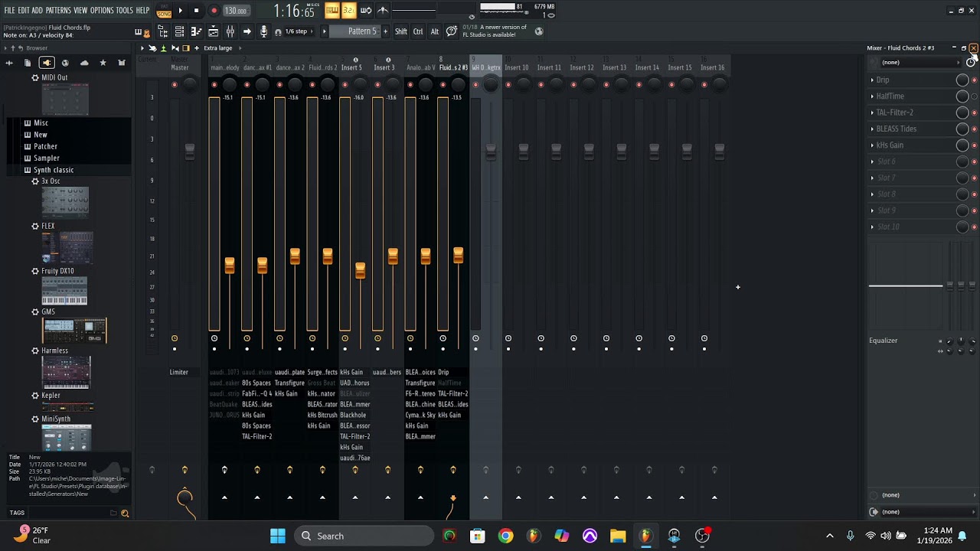Expand the Drip slot options arrow

pyautogui.click(x=872, y=80)
